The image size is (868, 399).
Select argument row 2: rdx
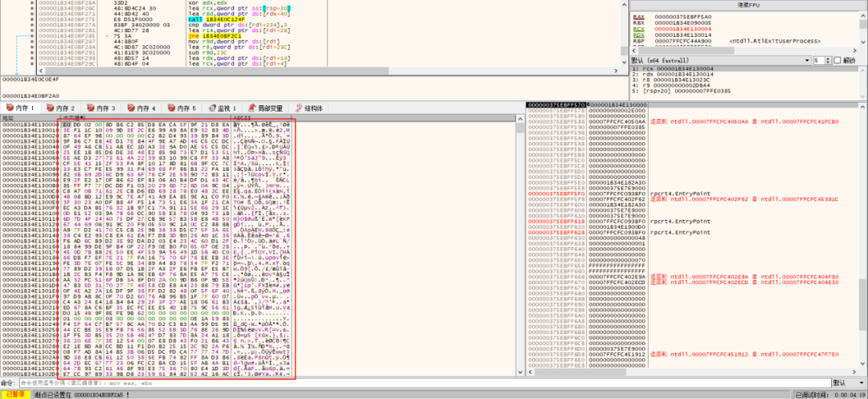pos(743,75)
